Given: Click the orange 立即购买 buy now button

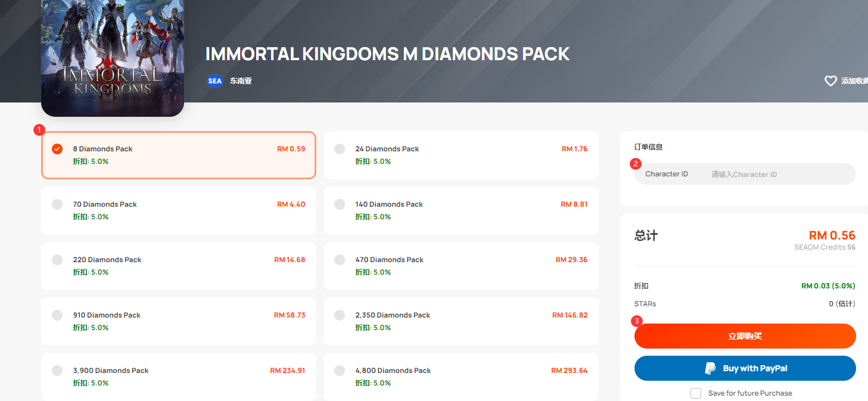Looking at the screenshot, I should (x=745, y=336).
